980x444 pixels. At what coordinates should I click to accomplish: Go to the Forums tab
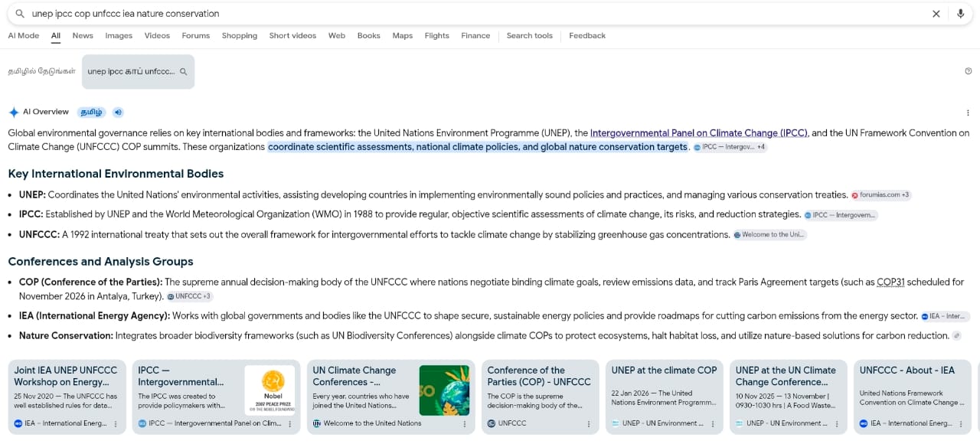(196, 36)
